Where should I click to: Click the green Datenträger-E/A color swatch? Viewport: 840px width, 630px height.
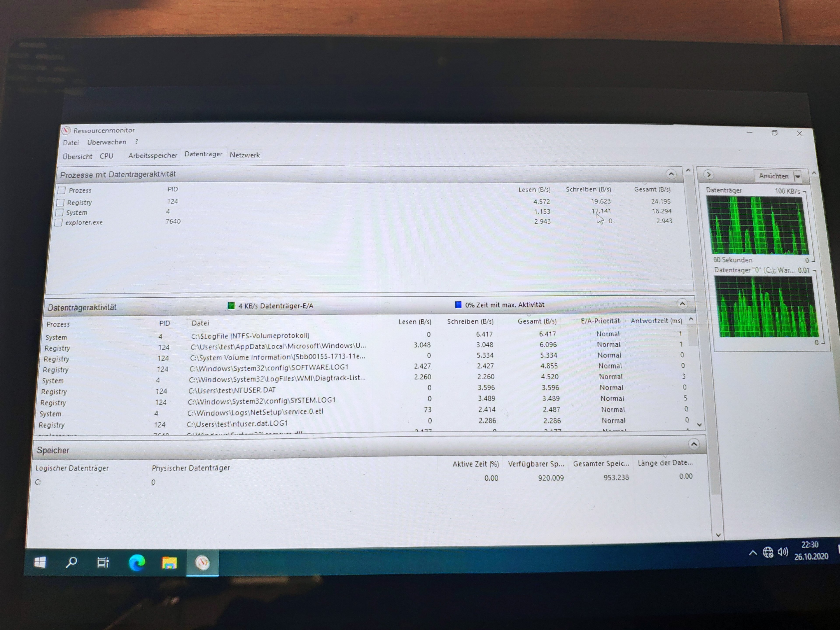tap(231, 306)
